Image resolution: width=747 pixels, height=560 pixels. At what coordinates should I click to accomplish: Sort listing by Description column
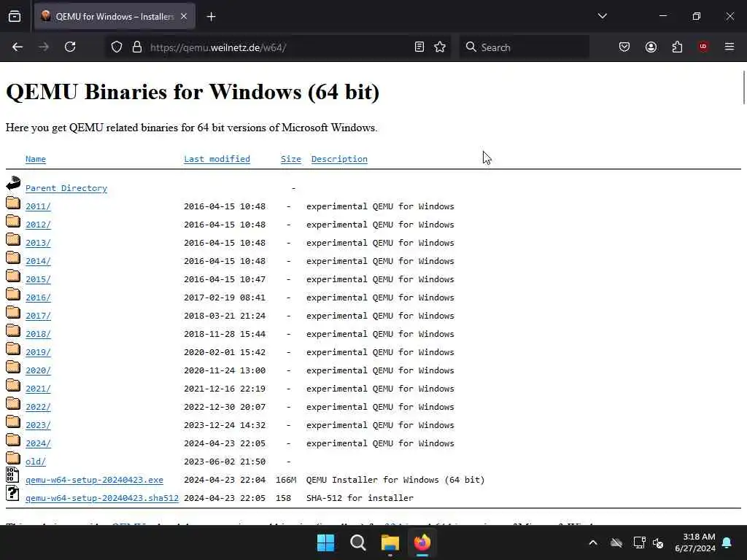(x=339, y=159)
